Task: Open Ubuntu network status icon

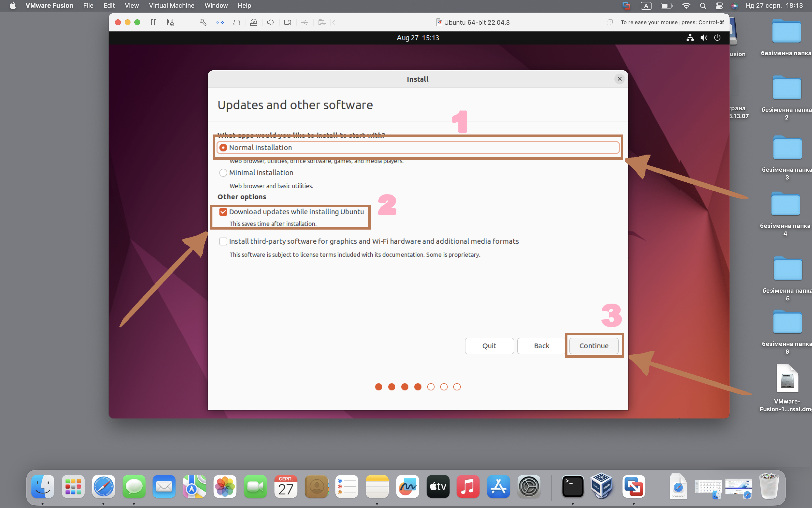Action: [x=690, y=38]
